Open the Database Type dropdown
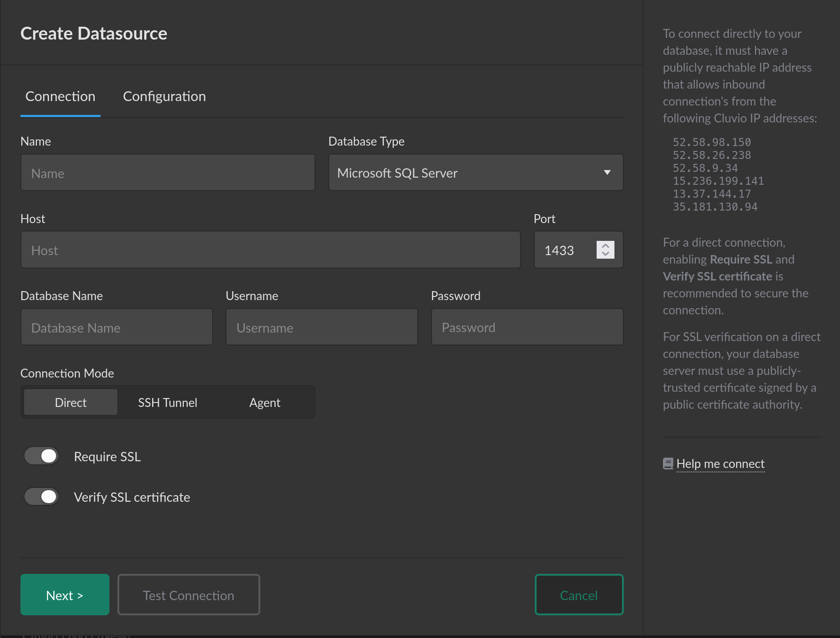The width and height of the screenshot is (840, 638). (x=476, y=173)
